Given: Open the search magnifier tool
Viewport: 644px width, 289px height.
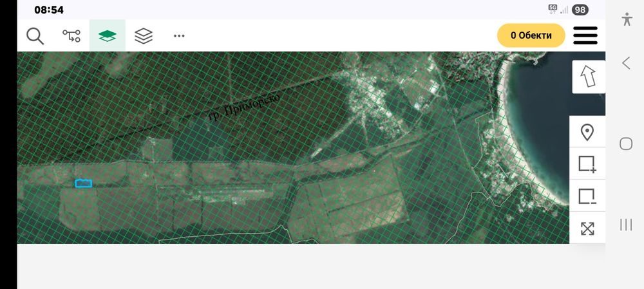Looking at the screenshot, I should click(x=35, y=35).
